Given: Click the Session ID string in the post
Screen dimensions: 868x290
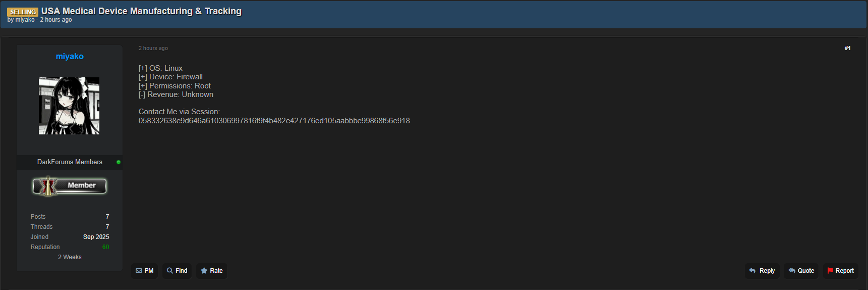Looking at the screenshot, I should [274, 121].
